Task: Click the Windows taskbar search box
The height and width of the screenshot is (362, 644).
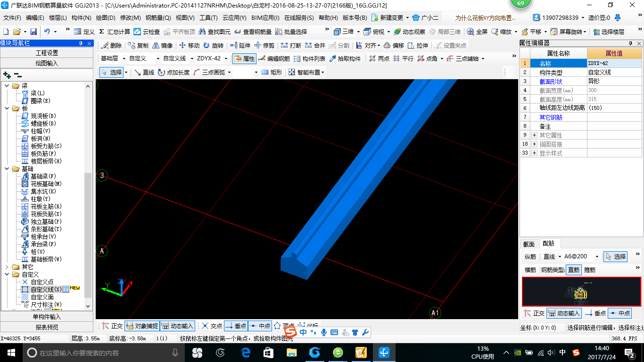Action: (103, 353)
